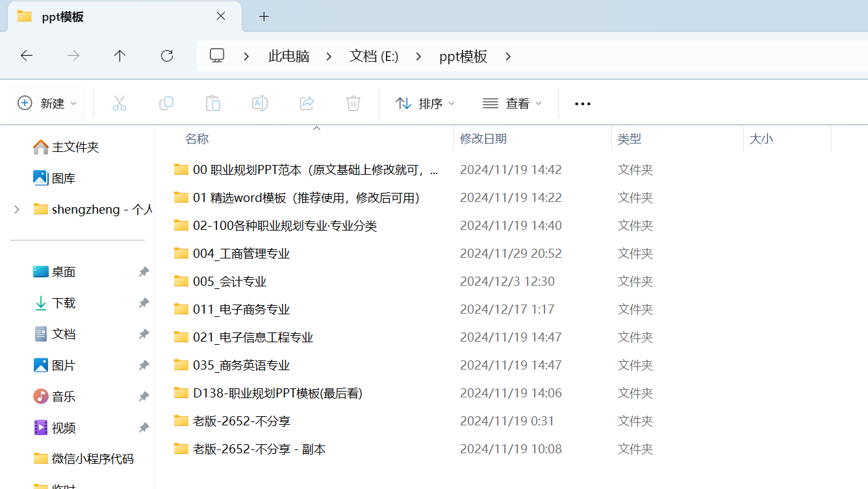Sort by 类型 column header
This screenshot has width=868, height=489.
pyautogui.click(x=630, y=139)
